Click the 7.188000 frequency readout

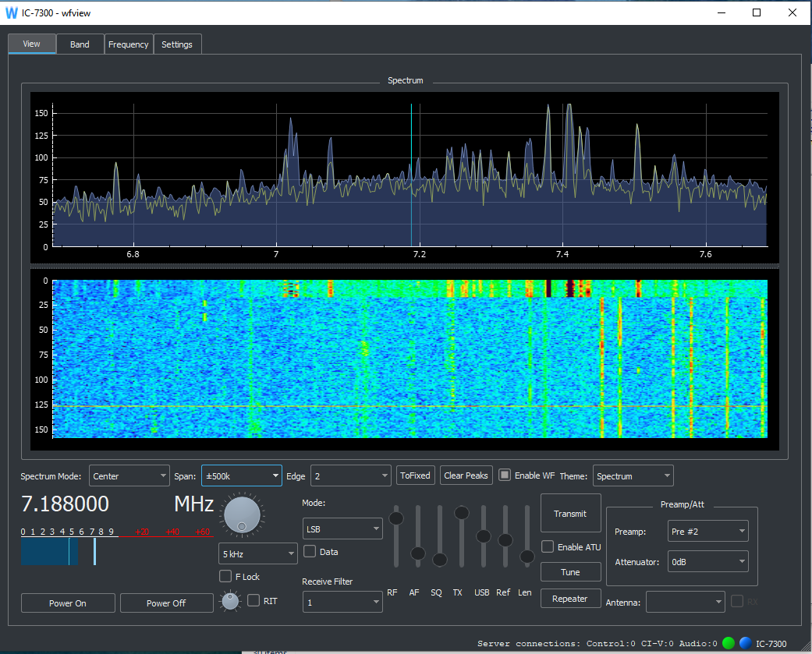coord(66,504)
